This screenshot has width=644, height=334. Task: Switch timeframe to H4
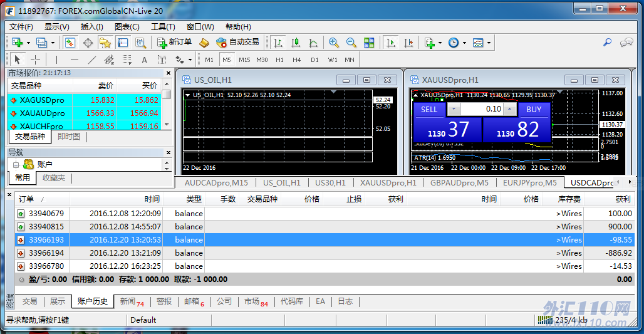(297, 60)
